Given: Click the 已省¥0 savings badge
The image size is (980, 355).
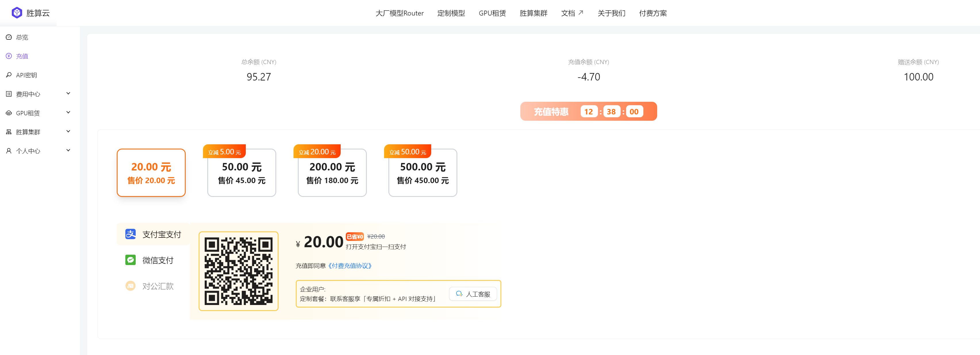Looking at the screenshot, I should (354, 236).
